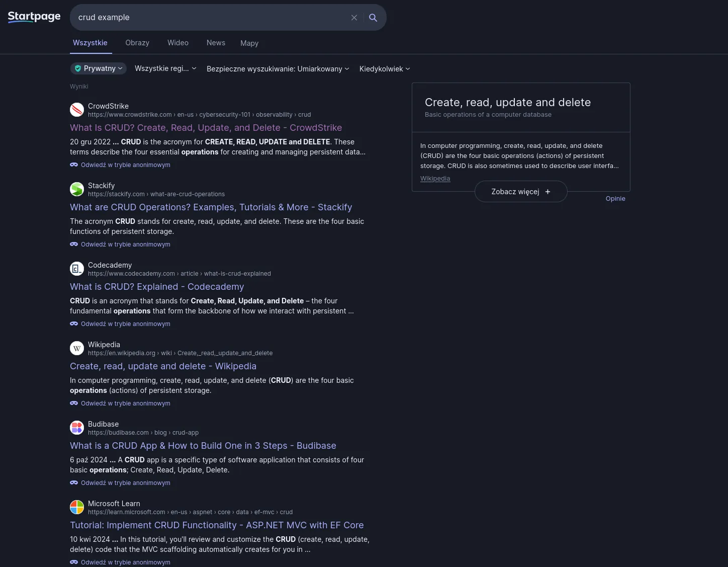Clear the search query with X icon

tap(354, 18)
